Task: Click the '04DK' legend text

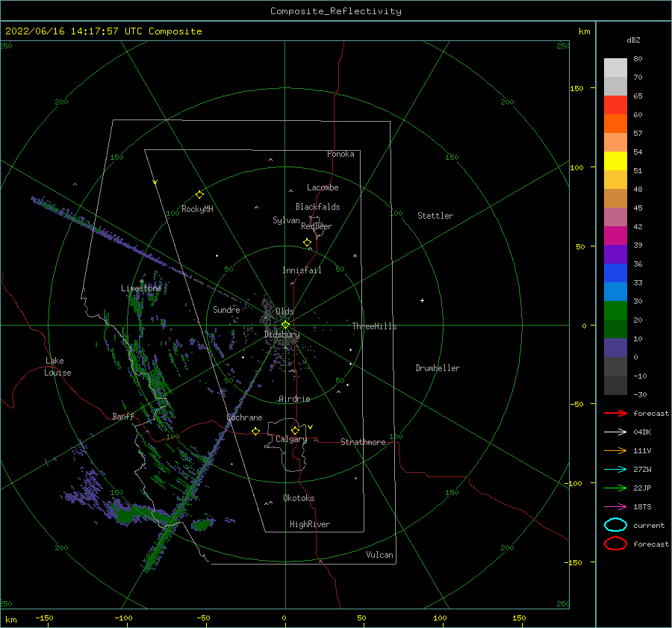Action: [x=642, y=432]
